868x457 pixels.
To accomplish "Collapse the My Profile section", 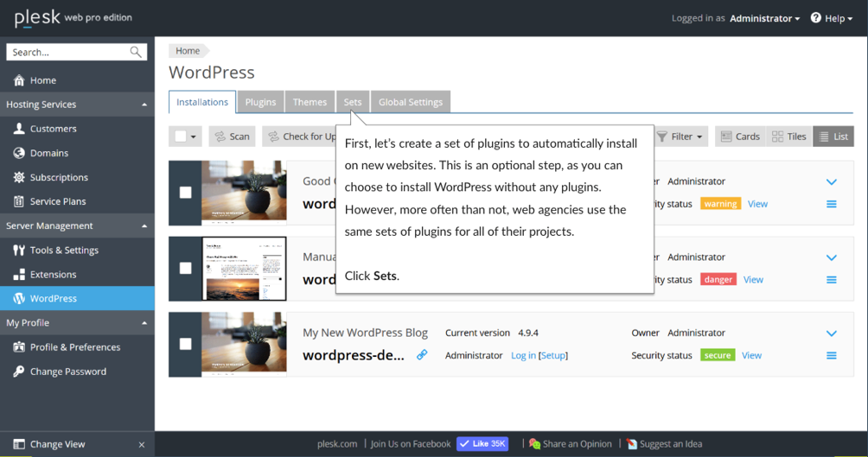I will [x=144, y=323].
